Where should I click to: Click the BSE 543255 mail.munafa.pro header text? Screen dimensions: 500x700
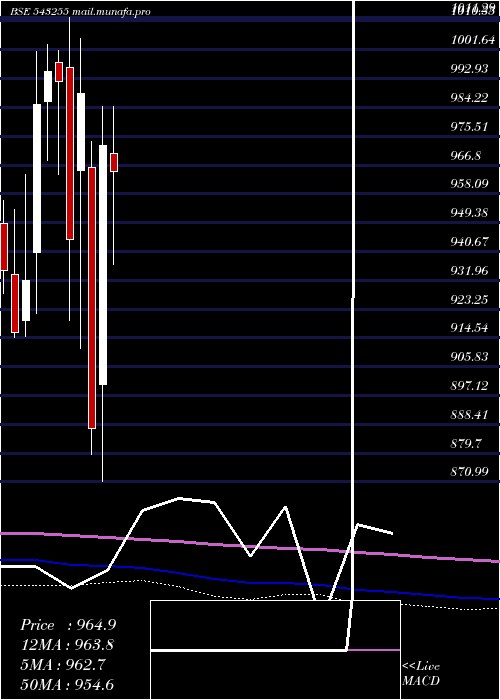(x=80, y=12)
